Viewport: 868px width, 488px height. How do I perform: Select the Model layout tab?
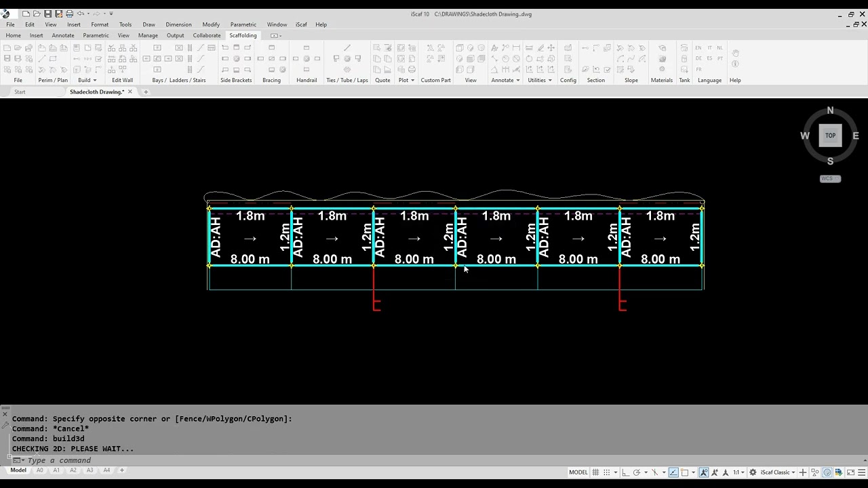18,470
